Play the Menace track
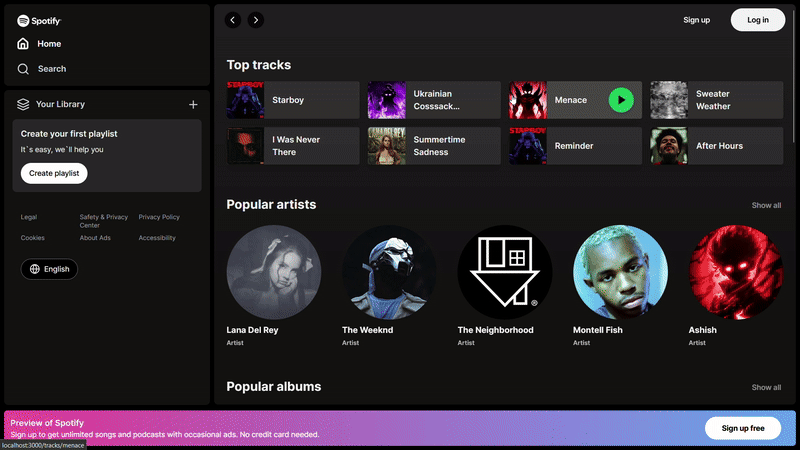Viewport: 800px width, 450px height. [621, 100]
